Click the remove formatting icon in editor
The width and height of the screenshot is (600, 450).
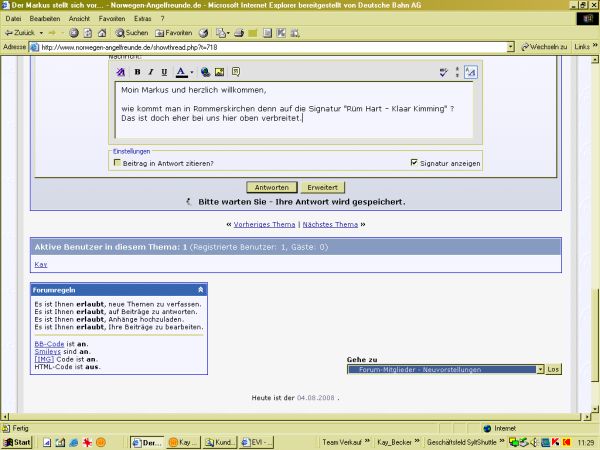121,72
